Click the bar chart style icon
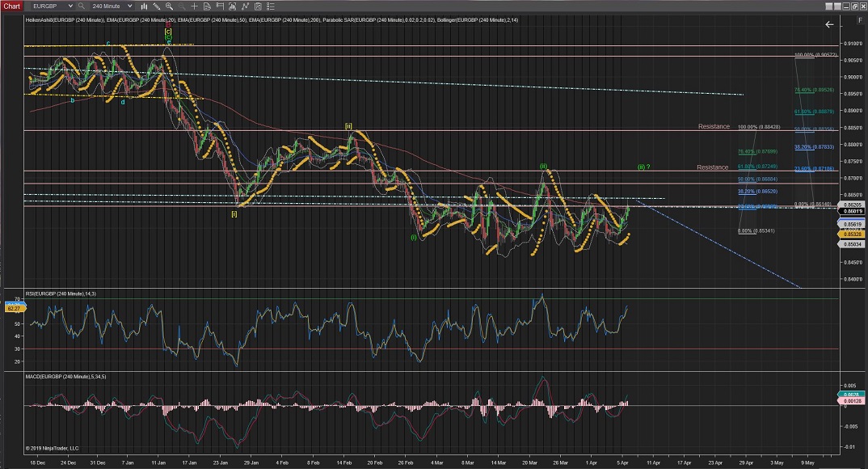This screenshot has height=469, width=868. 144,6
